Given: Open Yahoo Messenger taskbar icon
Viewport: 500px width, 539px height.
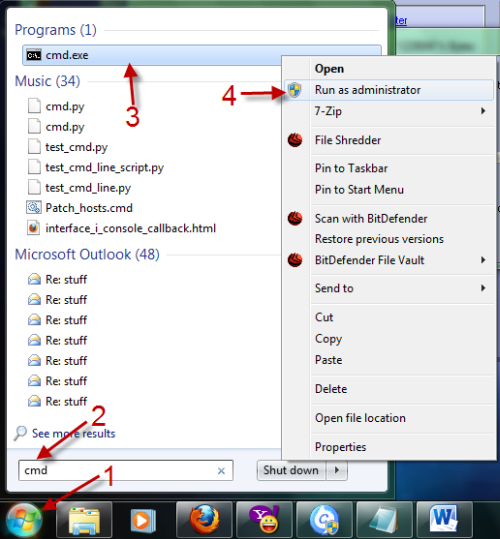Looking at the screenshot, I should (x=264, y=520).
